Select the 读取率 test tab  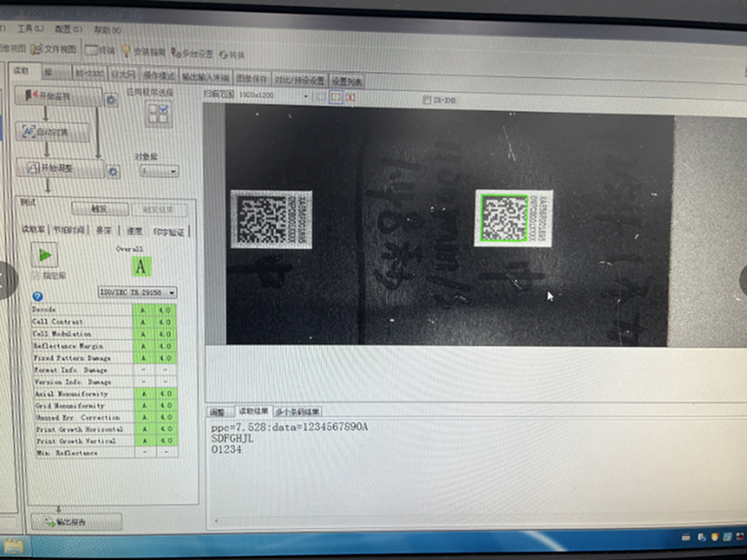pos(33,230)
